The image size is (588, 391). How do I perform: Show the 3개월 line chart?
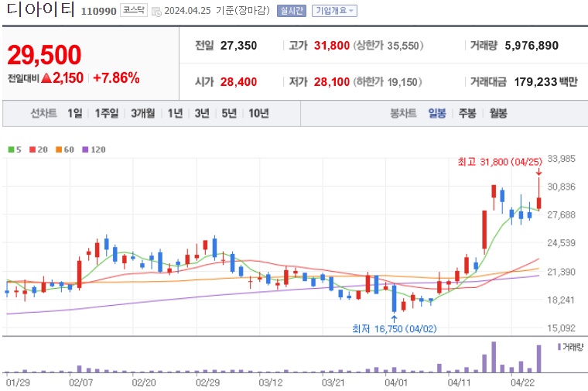(x=143, y=113)
